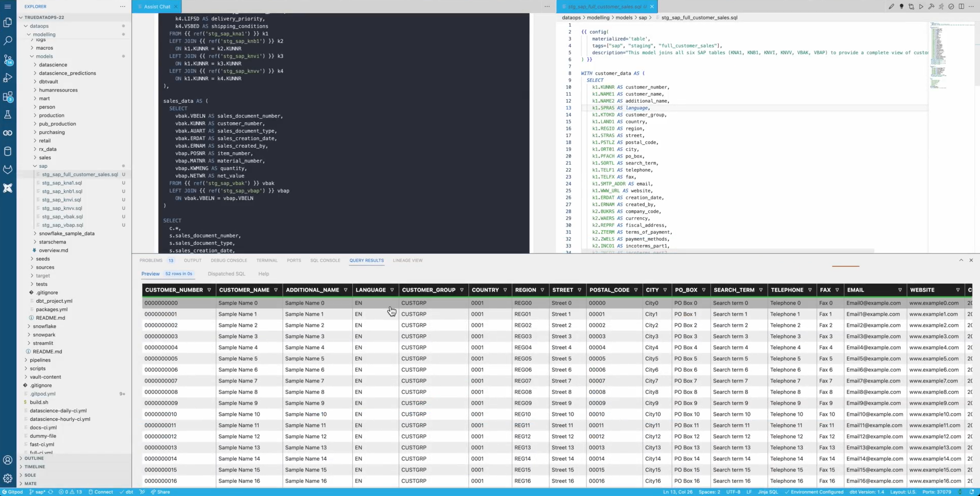Click Connect in status bar
Image resolution: width=980 pixels, height=496 pixels.
[x=101, y=492]
